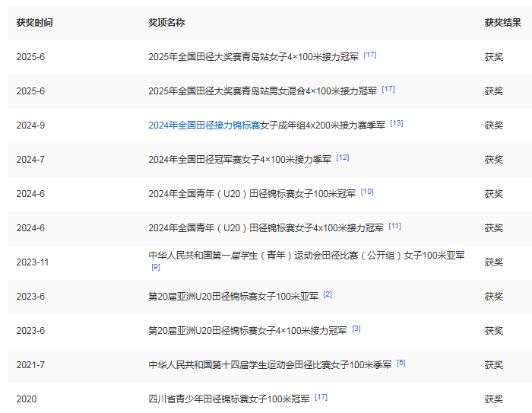The height and width of the screenshot is (413, 532).
Task: Select date 2023-6 in 亚洲U20女子4×100米接力 row
Action: click(30, 331)
